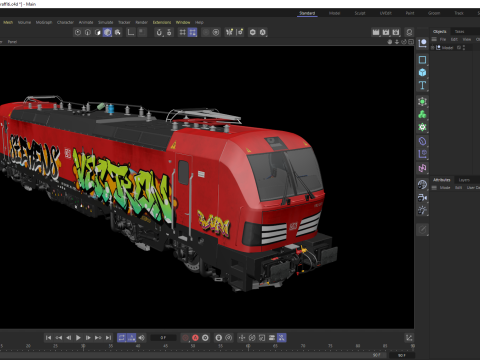Open the File menu in Objects manager
The image size is (480, 360).
click(443, 39)
